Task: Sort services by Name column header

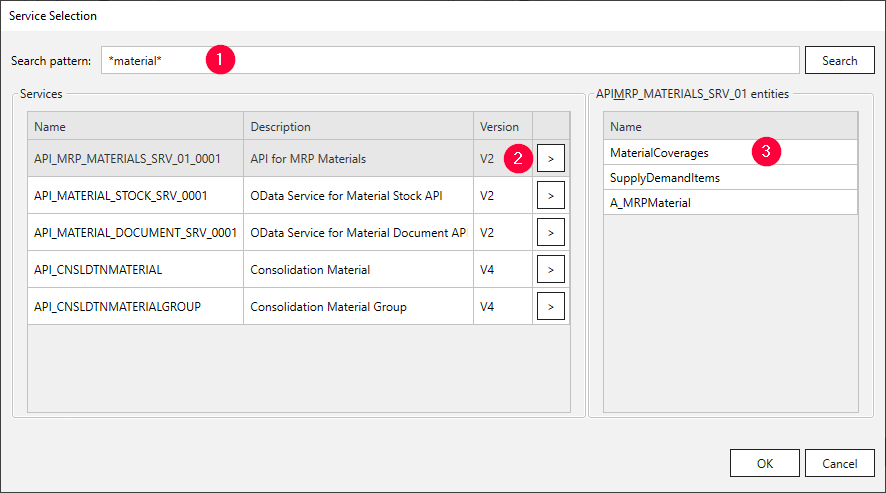Action: tap(135, 127)
